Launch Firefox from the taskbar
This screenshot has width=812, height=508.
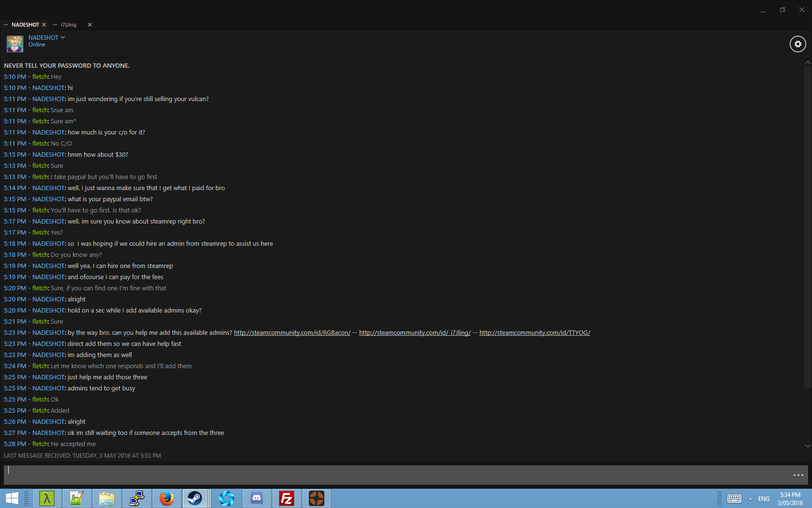click(x=167, y=498)
